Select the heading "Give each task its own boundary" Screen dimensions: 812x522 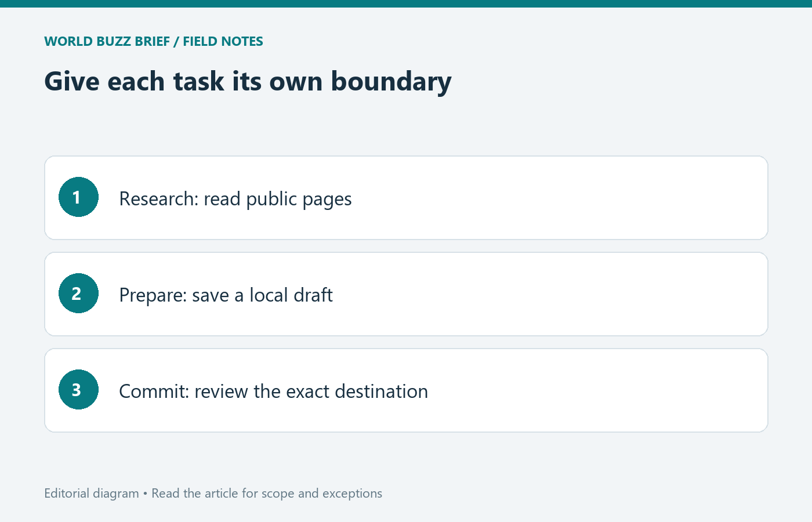point(248,81)
